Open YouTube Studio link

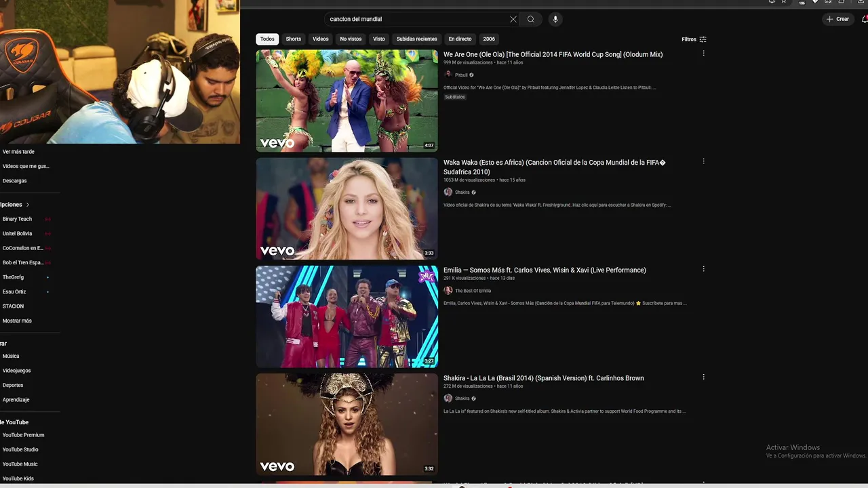20,449
